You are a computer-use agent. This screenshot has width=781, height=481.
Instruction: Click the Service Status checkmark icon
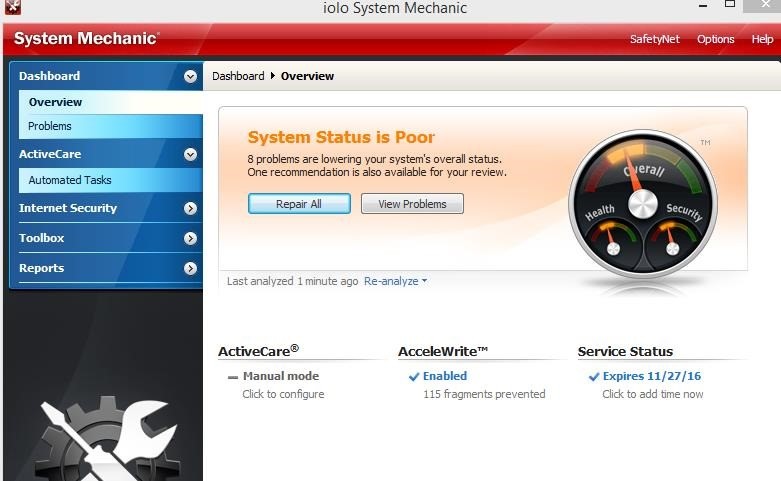coord(593,377)
